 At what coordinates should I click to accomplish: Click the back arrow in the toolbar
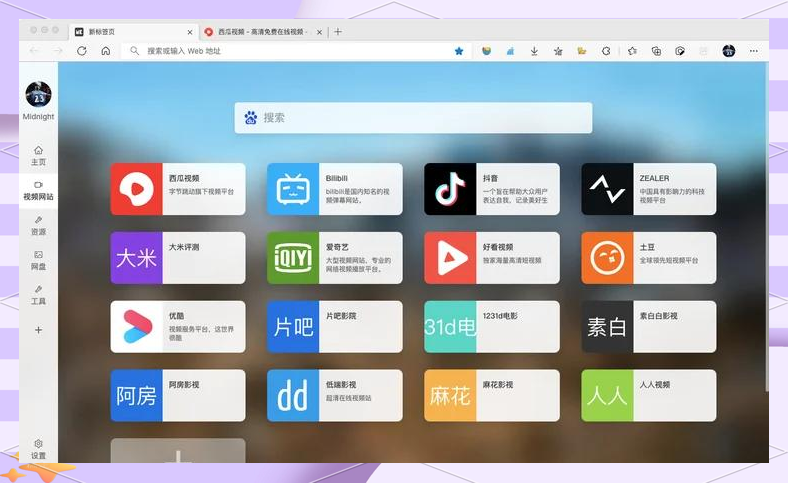34,51
